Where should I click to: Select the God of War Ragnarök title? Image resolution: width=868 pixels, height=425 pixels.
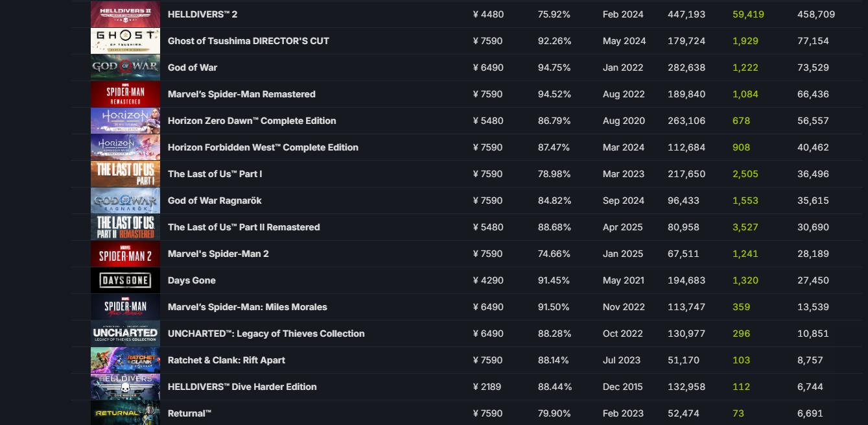click(215, 200)
